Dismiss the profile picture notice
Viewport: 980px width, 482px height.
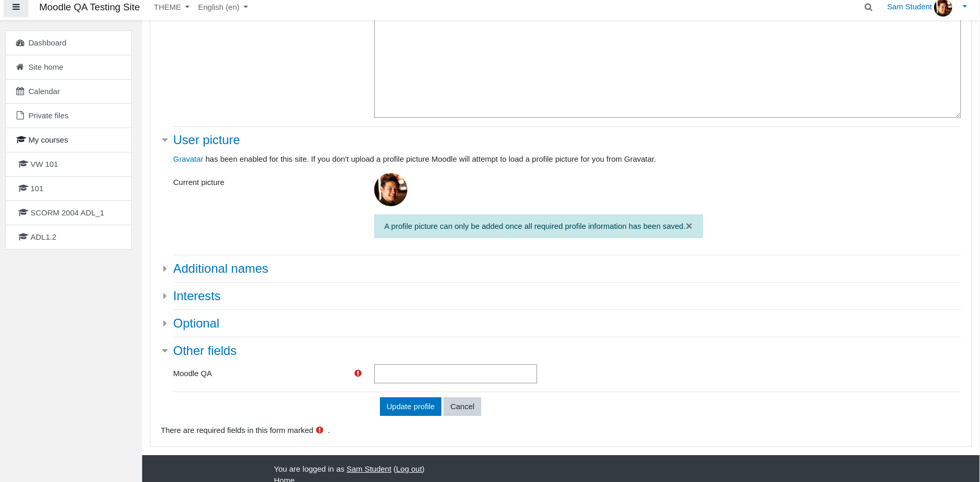point(689,226)
